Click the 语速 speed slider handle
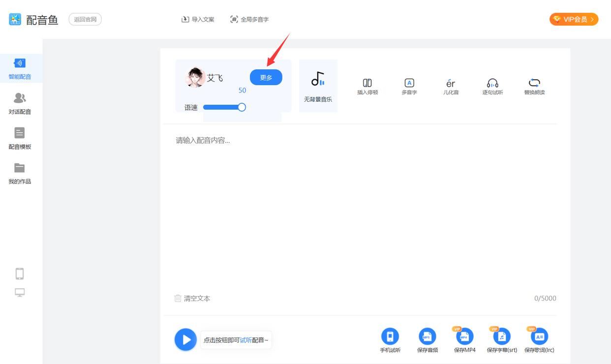 click(x=242, y=107)
